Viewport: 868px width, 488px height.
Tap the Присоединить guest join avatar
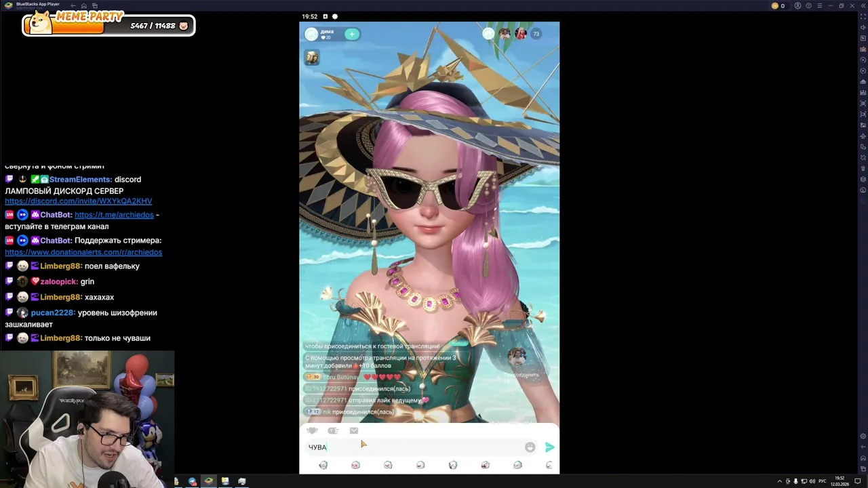tap(517, 358)
